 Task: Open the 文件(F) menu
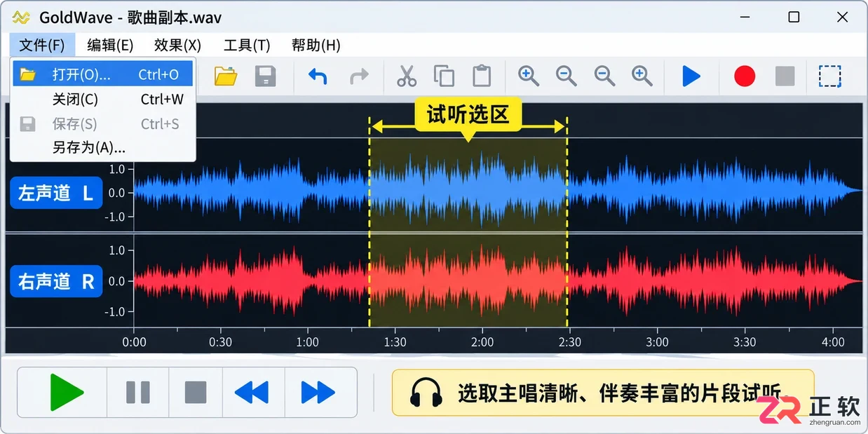click(42, 45)
